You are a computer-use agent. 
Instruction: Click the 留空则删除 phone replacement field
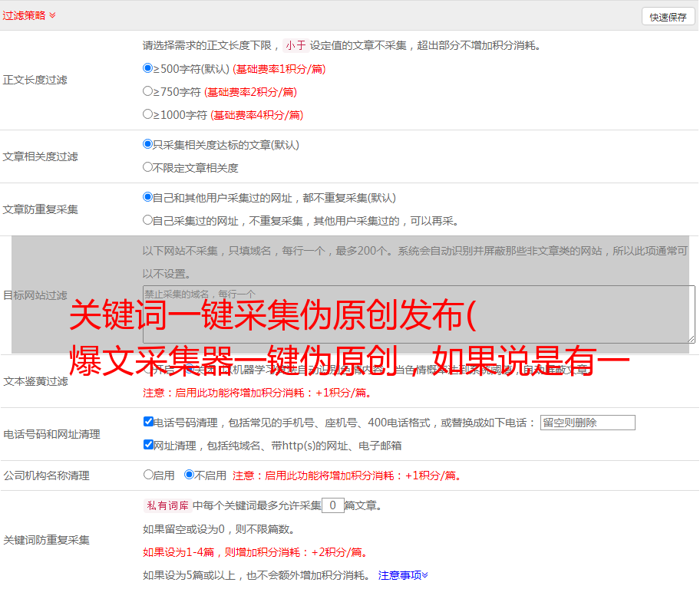[587, 423]
